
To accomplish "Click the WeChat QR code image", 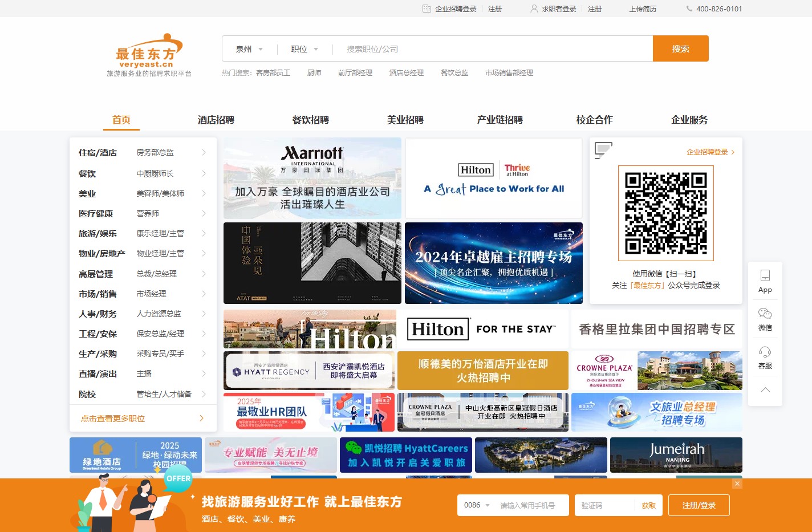I will click(x=666, y=213).
